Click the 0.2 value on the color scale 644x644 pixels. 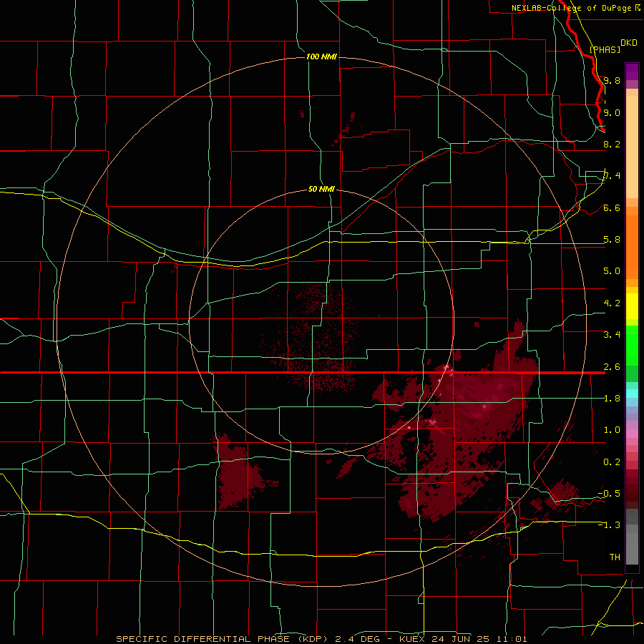pyautogui.click(x=612, y=462)
